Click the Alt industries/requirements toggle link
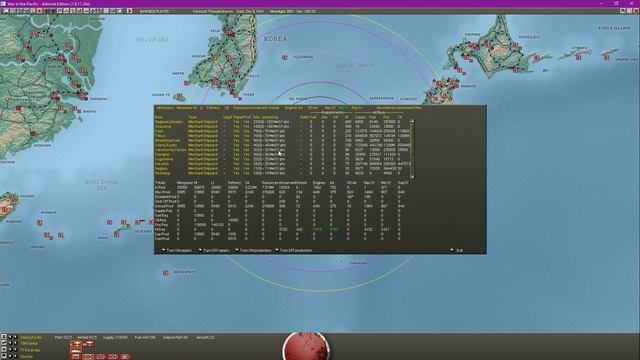The height and width of the screenshot is (360, 640). click(398, 108)
